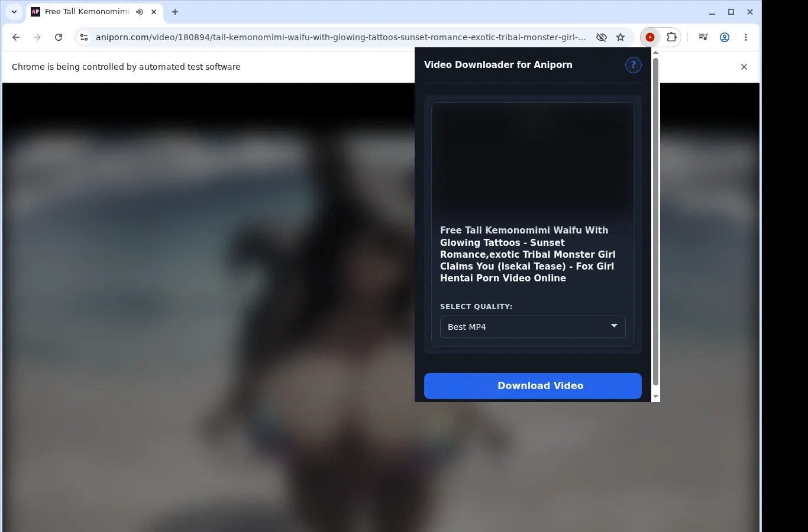Minimize the Chrome window

point(712,12)
